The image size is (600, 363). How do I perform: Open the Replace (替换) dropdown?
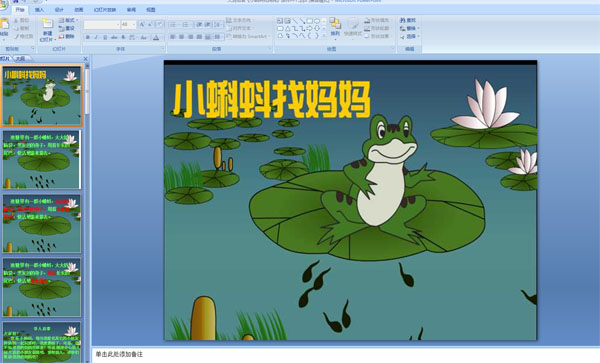point(409,28)
